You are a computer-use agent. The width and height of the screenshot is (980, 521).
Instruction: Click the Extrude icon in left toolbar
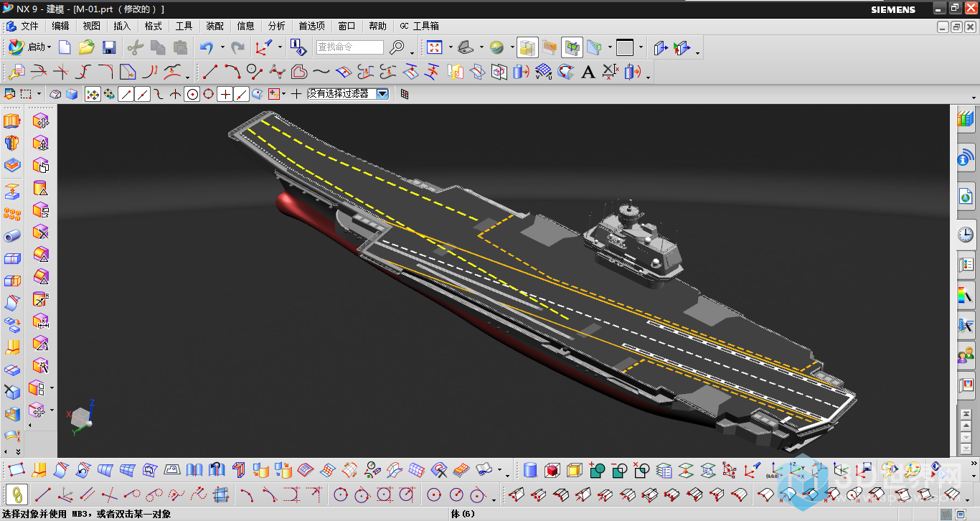tap(12, 121)
